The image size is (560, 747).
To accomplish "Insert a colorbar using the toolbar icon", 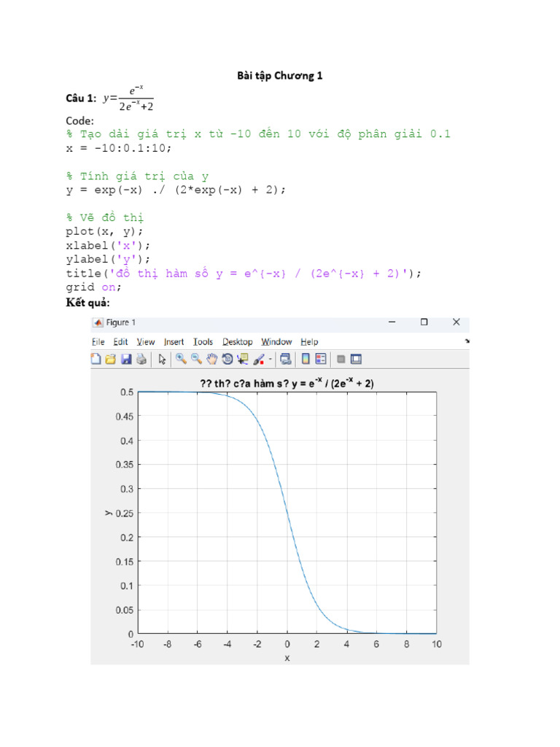I will [x=306, y=359].
